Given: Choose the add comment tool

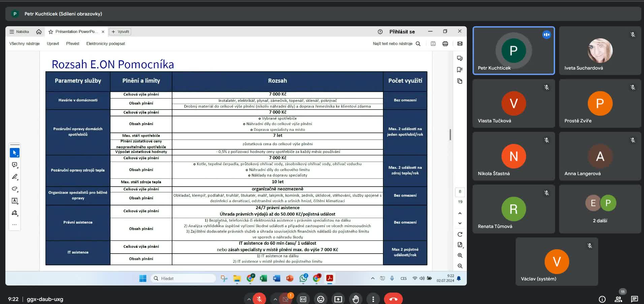Looking at the screenshot, I should coord(14,165).
